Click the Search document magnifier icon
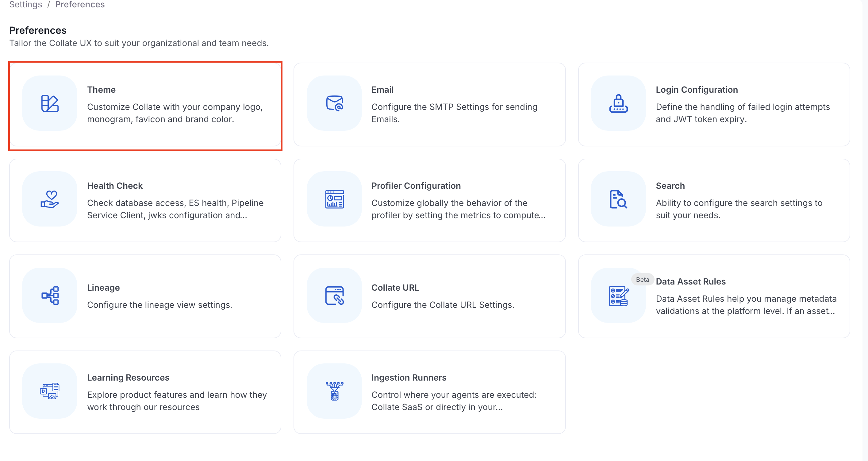Image resolution: width=868 pixels, height=461 pixels. [x=618, y=199]
